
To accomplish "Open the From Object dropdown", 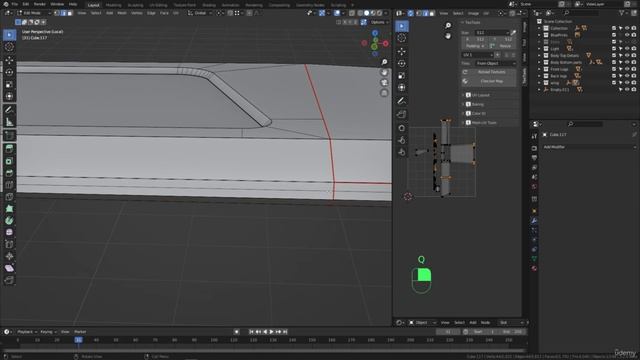I will [496, 63].
